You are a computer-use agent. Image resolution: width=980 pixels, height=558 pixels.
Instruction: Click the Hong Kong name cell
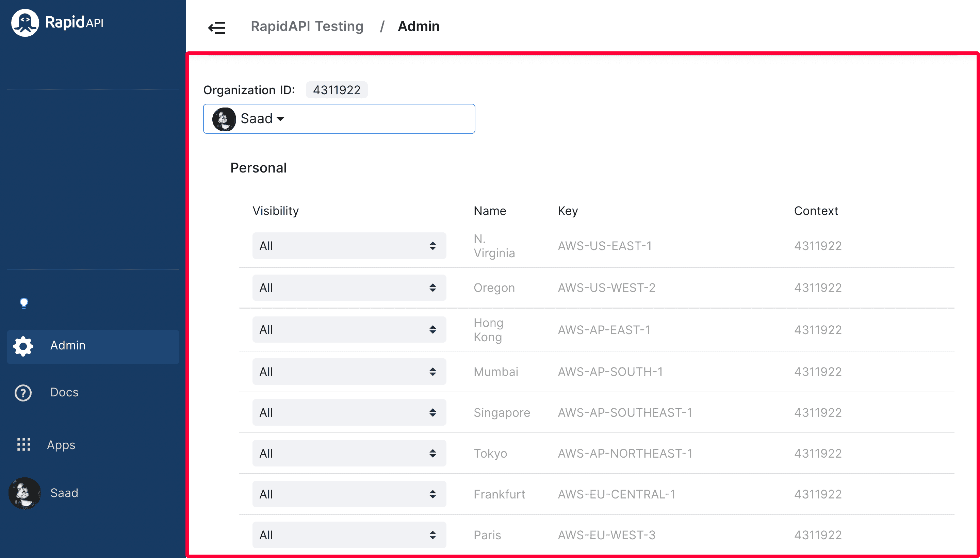pyautogui.click(x=488, y=330)
